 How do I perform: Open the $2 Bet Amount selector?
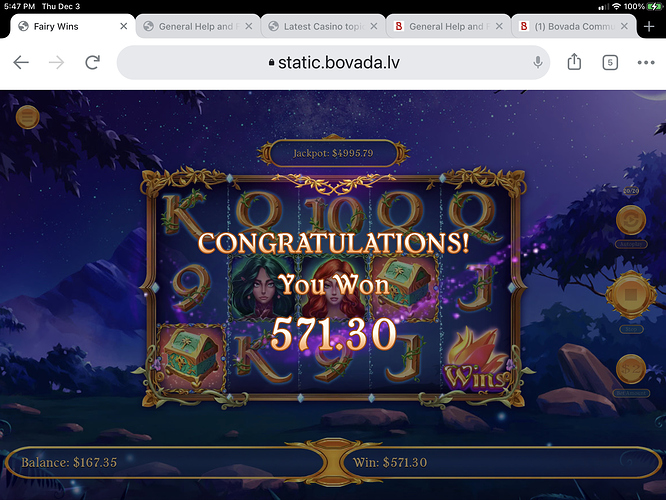[x=631, y=369]
